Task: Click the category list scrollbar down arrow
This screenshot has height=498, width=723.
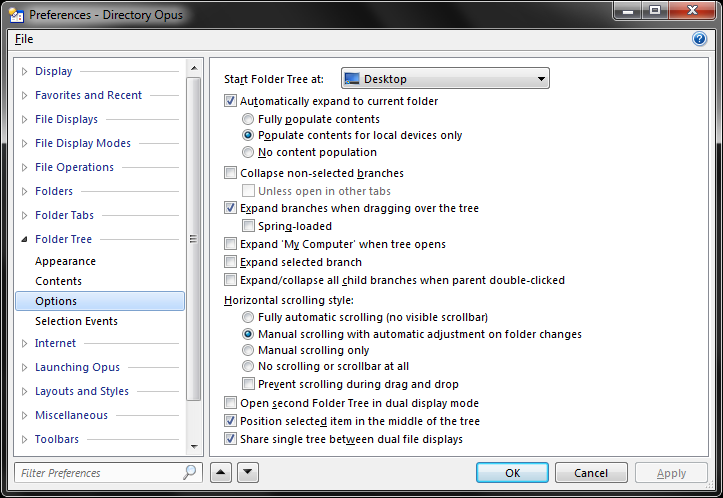Action: [194, 446]
